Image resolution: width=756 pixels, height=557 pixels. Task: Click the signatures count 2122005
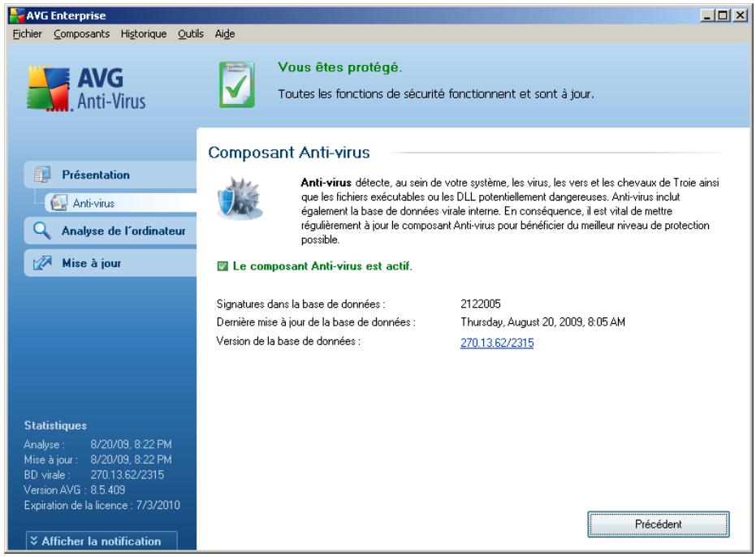[480, 304]
